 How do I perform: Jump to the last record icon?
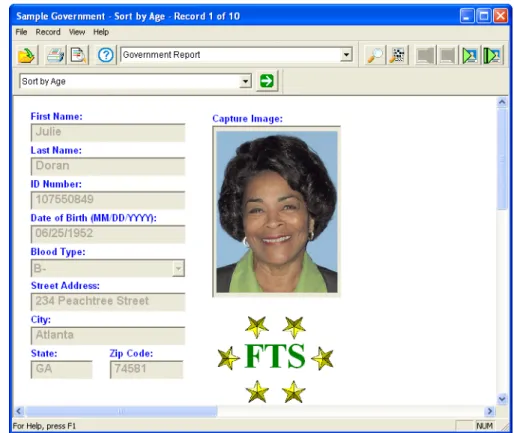click(x=492, y=55)
